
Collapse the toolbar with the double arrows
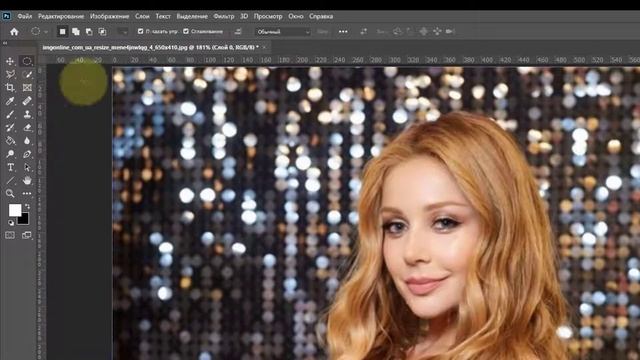5,43
